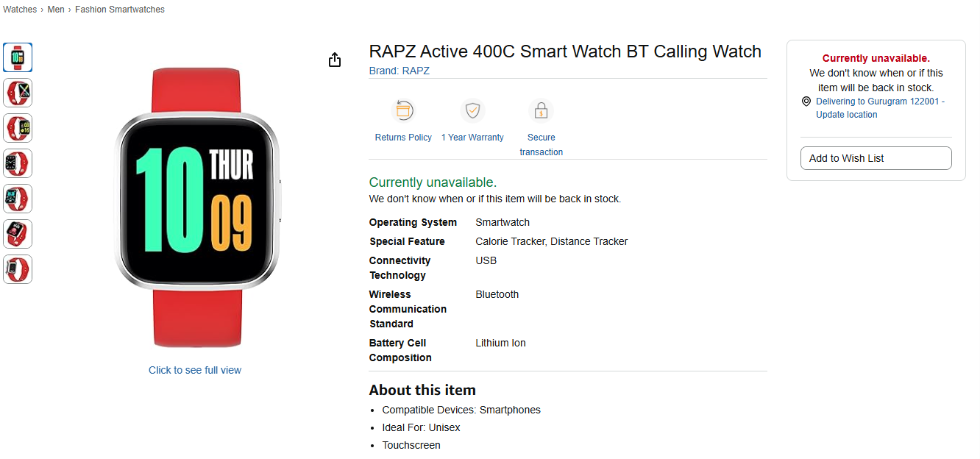Select the last product thumbnail
Screen dimensions: 980x459
[18, 269]
